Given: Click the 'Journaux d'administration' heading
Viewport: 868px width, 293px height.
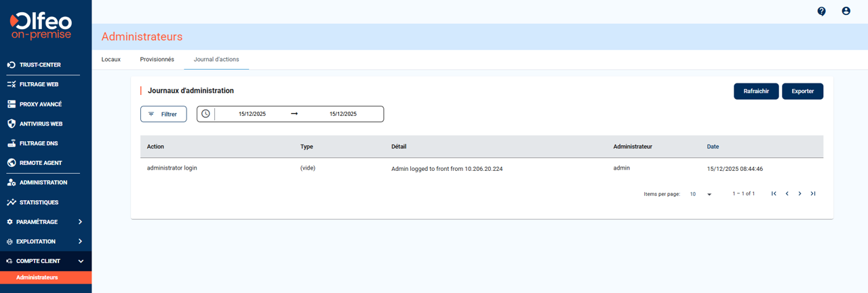Looking at the screenshot, I should (191, 90).
